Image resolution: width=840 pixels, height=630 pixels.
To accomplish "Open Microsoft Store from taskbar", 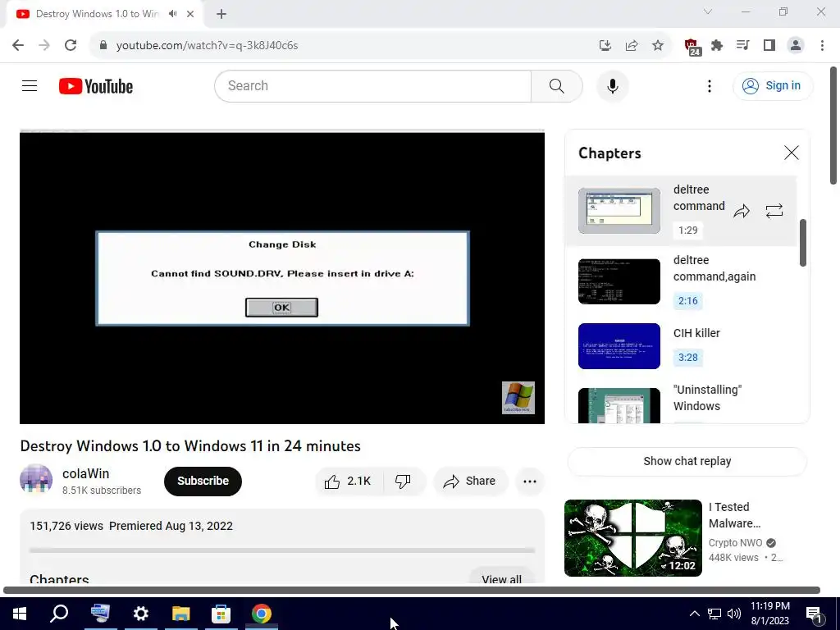I will point(221,614).
